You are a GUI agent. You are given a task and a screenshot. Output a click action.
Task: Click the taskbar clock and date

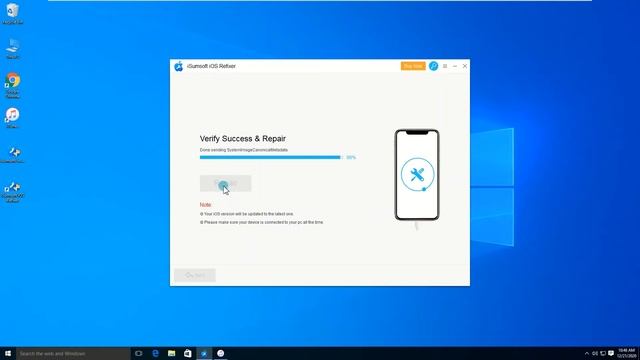(x=627, y=353)
